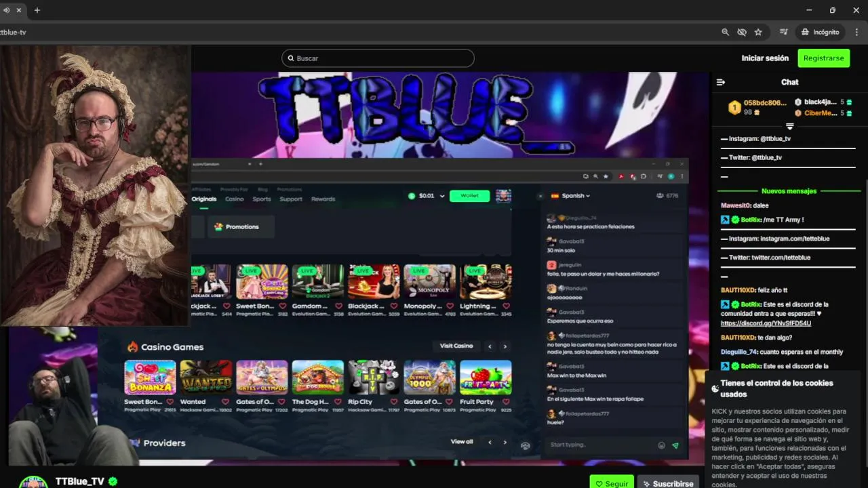
Task: Open the discord.gg/YNvSfFD54U link in chat
Action: pyautogui.click(x=766, y=323)
